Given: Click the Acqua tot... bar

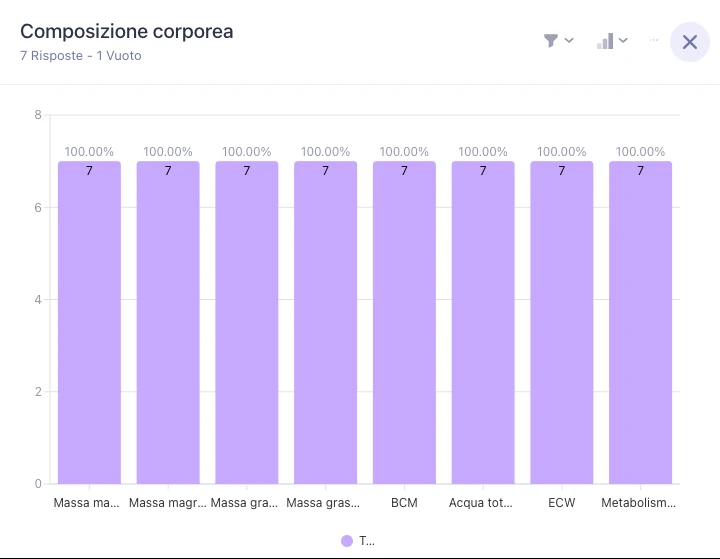Looking at the screenshot, I should click(x=483, y=322).
